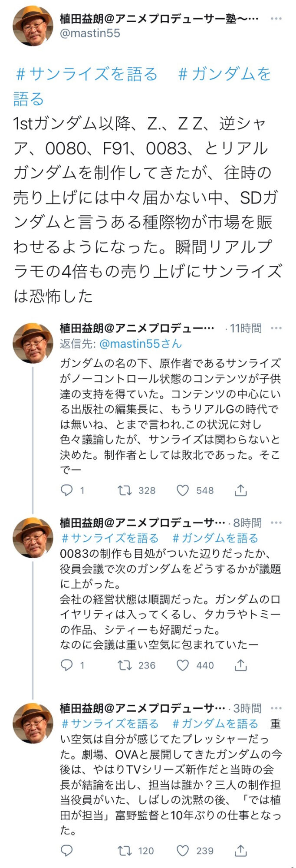Image resolution: width=296 pixels, height=868 pixels.
Task: Open more options on the 8時間 reply
Action: 276,523
